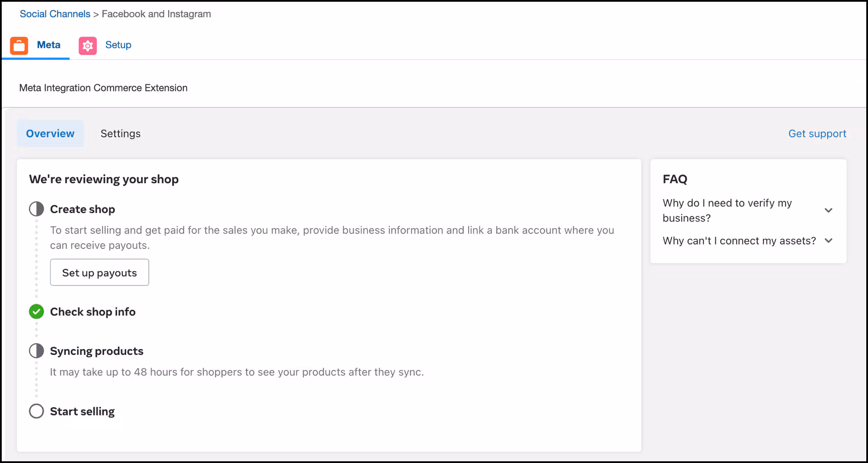Click the 'Start selling' step title
This screenshot has width=868, height=463.
click(82, 412)
